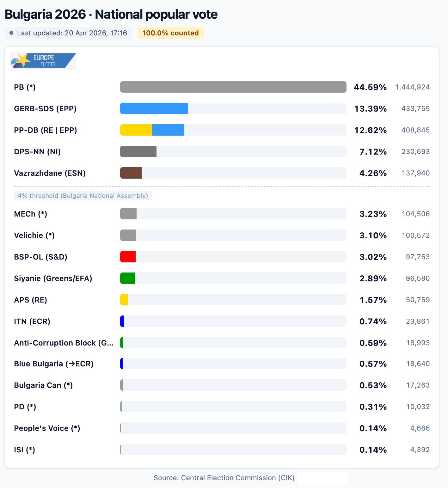Click the yellow APS (RE) bar
448x490 pixels.
click(124, 300)
